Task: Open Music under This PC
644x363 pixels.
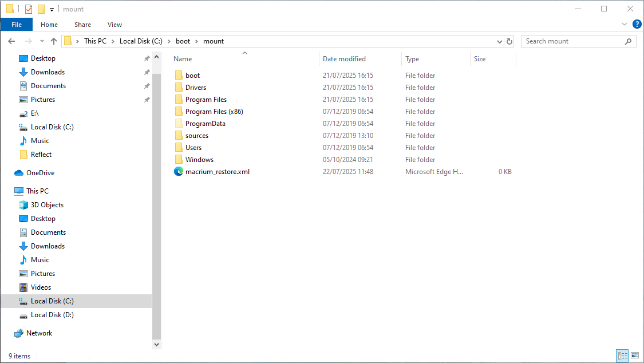Action: [x=40, y=260]
